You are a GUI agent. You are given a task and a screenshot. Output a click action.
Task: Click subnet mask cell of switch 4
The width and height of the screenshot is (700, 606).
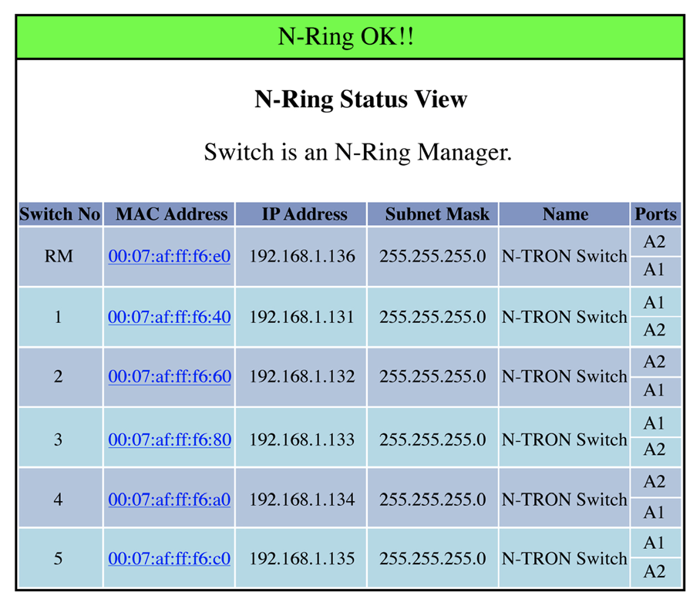click(x=432, y=500)
